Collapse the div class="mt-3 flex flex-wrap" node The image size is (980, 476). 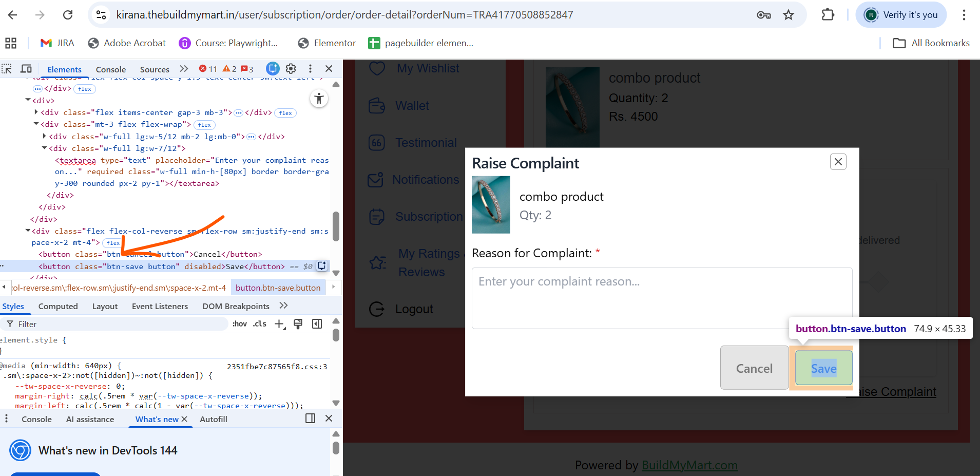(36, 124)
